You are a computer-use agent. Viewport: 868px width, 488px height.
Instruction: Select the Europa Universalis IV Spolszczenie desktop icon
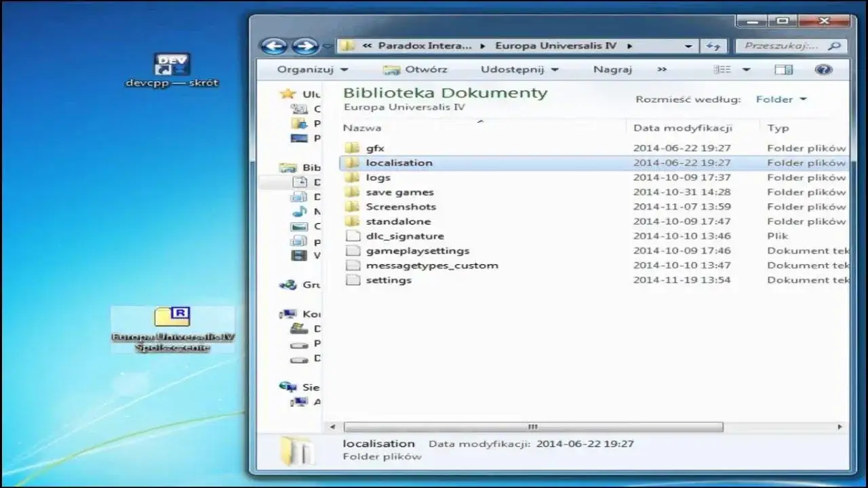point(172,329)
